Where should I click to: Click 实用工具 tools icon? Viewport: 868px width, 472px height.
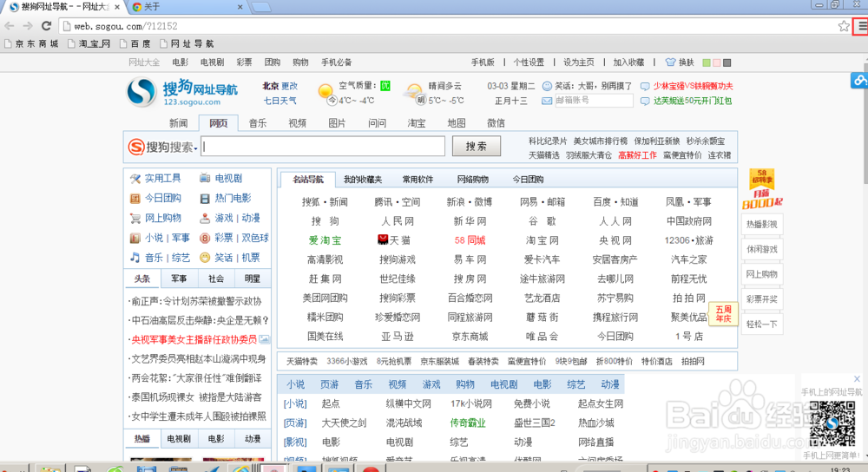[x=135, y=178]
